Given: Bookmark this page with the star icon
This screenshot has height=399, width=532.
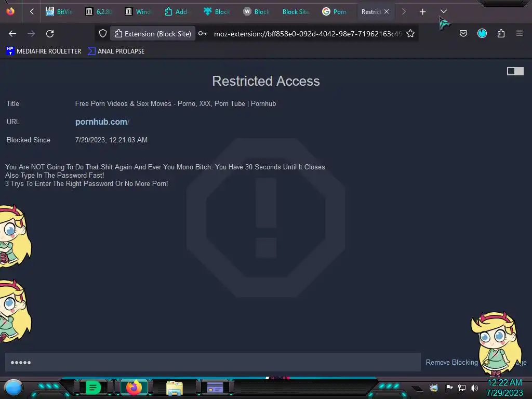Looking at the screenshot, I should click(x=410, y=33).
